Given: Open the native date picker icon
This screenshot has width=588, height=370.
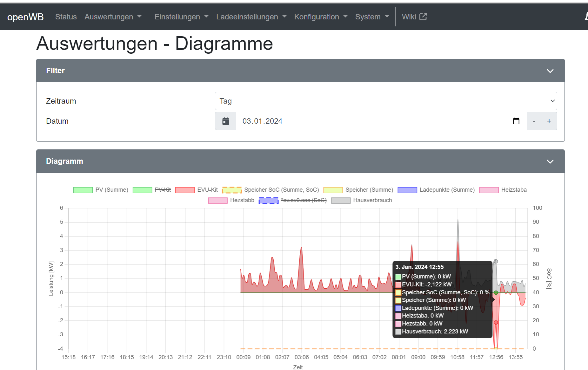Looking at the screenshot, I should pos(516,121).
